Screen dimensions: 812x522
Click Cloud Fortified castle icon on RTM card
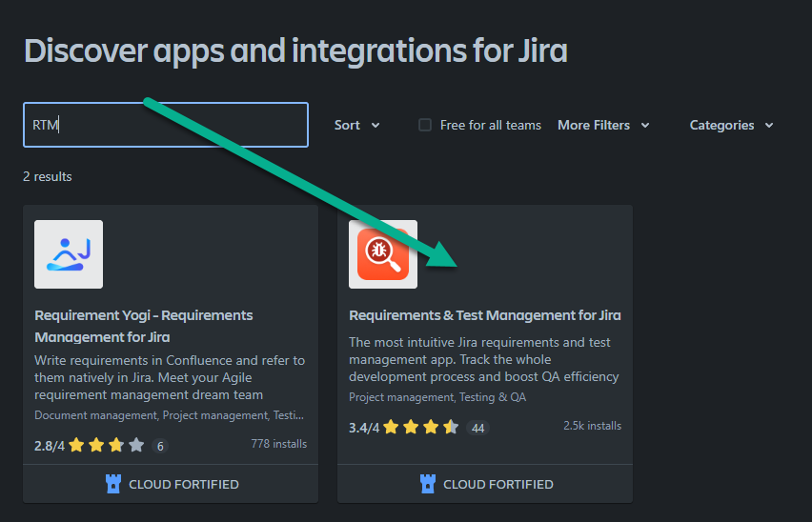(x=428, y=484)
